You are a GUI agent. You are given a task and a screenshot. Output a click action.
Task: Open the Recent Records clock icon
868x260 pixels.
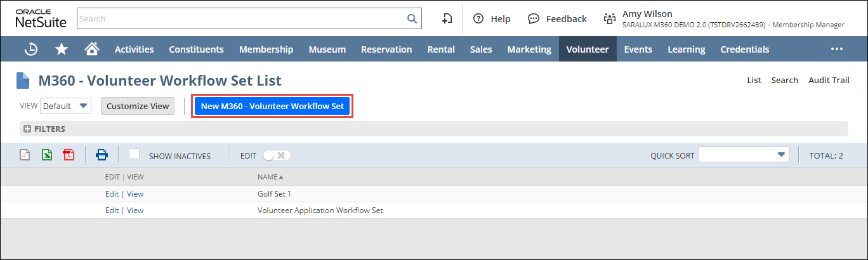pos(30,49)
